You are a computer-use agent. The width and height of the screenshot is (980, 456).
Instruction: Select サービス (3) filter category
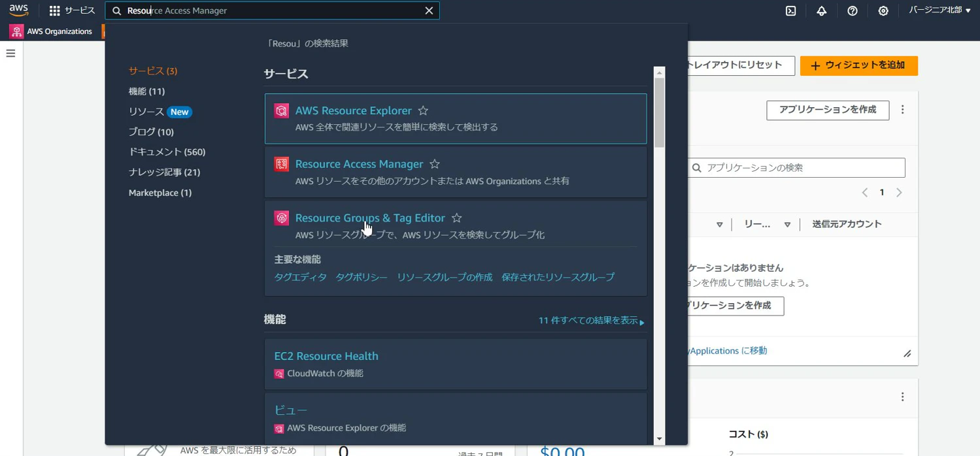(153, 71)
